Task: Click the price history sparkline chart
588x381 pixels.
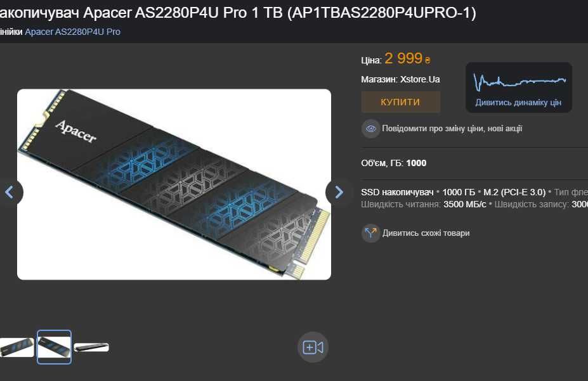Action: pyautogui.click(x=519, y=82)
